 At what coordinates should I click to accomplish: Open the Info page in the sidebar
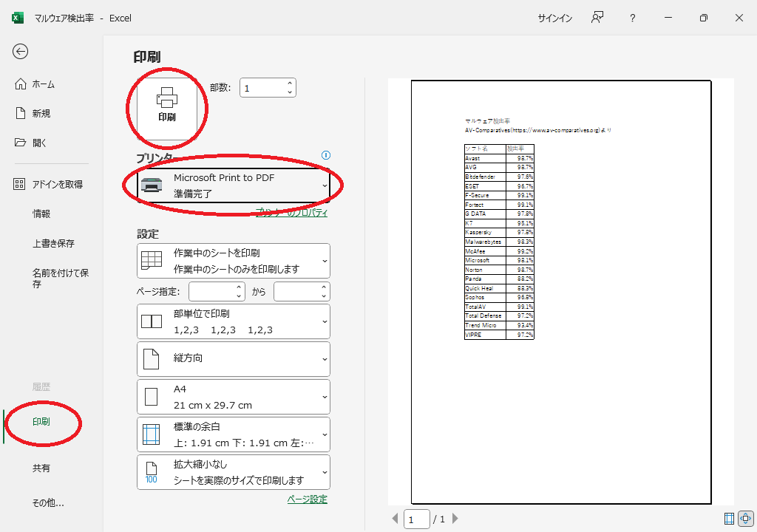(51, 214)
